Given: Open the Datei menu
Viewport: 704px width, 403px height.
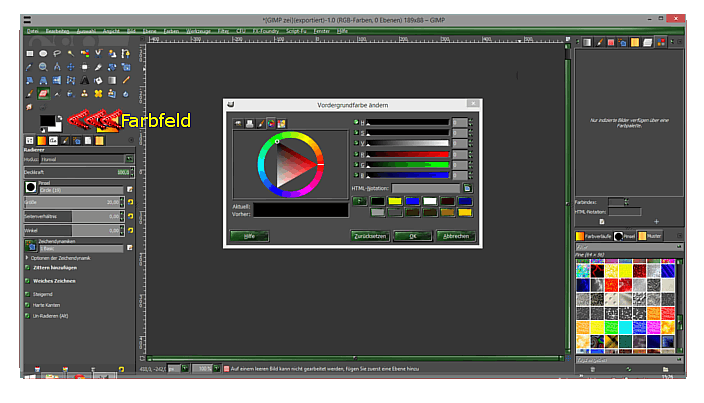Looking at the screenshot, I should [x=32, y=31].
